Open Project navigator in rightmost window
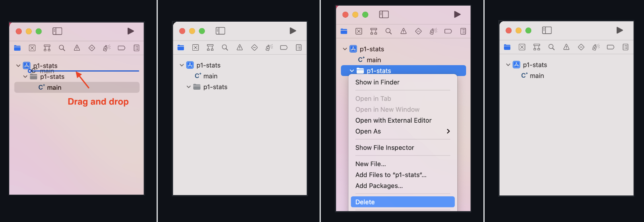Image resolution: width=644 pixels, height=222 pixels. tap(507, 47)
